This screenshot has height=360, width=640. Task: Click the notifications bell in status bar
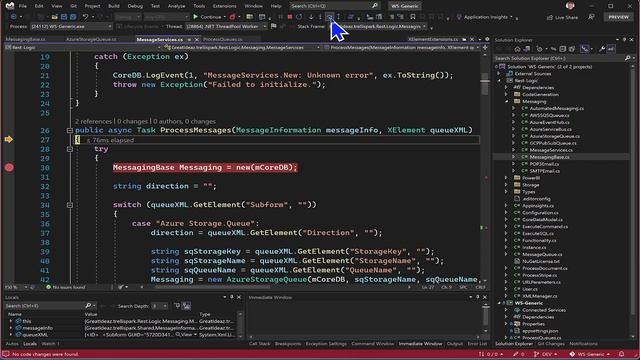(621, 354)
